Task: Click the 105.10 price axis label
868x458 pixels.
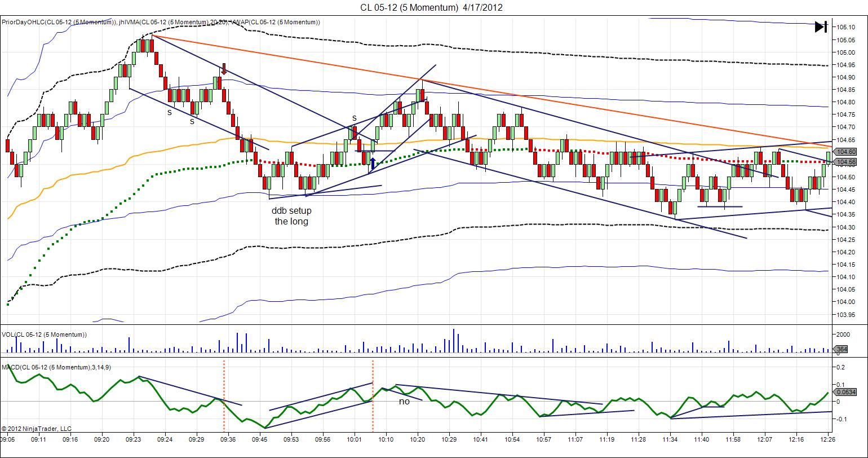Action: pos(847,27)
